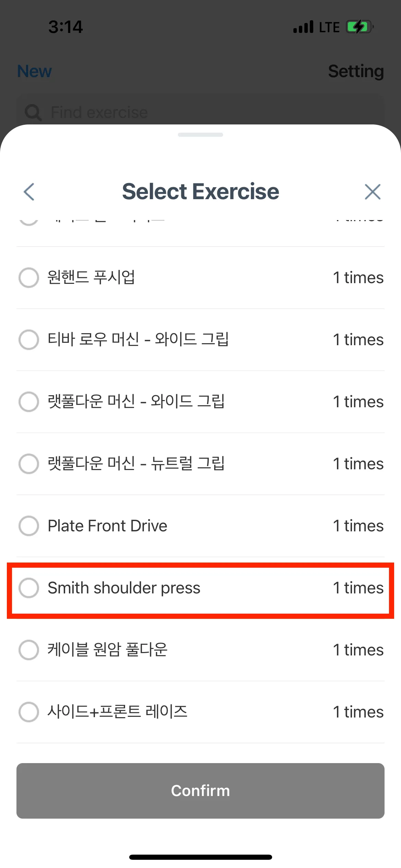This screenshot has width=401, height=868.
Task: Tap the Plate Front Drive exercise name
Action: click(x=107, y=526)
